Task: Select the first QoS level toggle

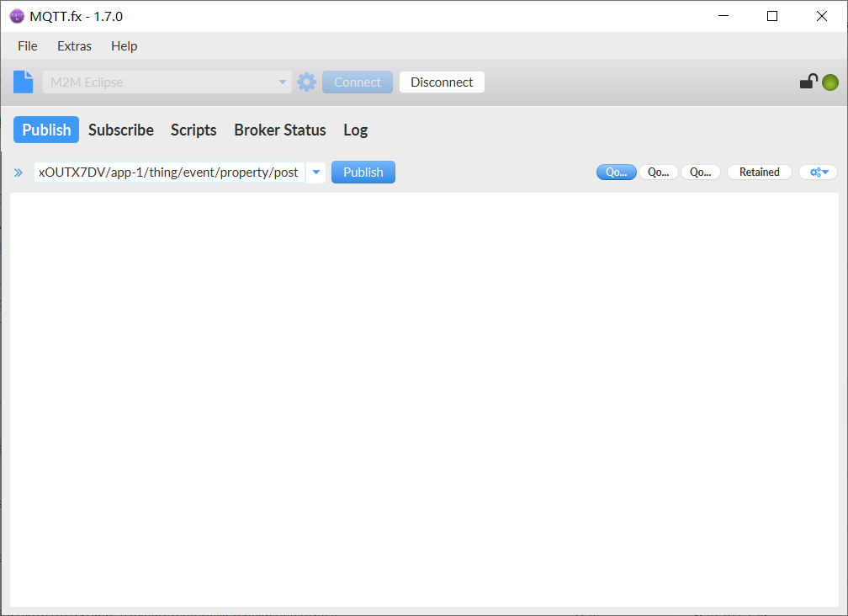Action: click(617, 172)
